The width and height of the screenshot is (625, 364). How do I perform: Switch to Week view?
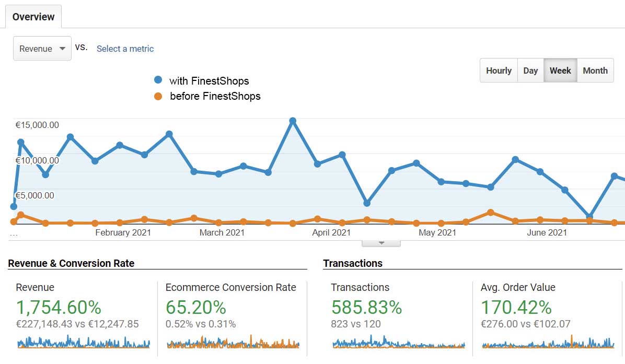coord(560,70)
